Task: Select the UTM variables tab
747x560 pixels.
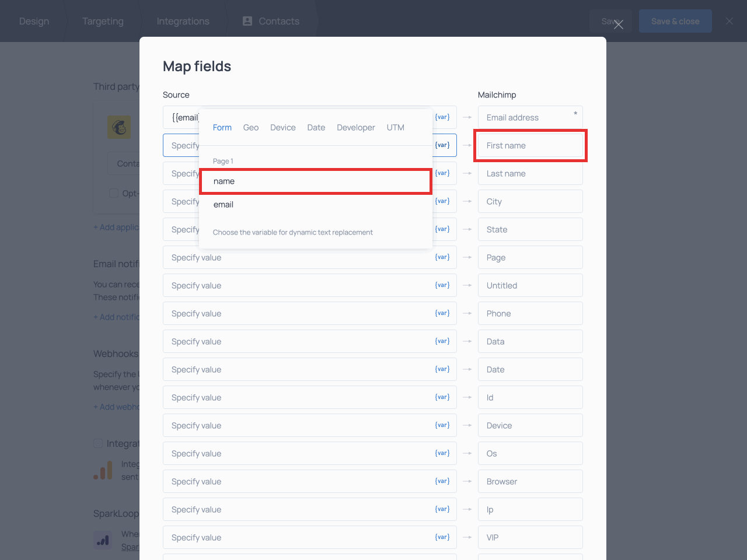Action: pos(395,128)
